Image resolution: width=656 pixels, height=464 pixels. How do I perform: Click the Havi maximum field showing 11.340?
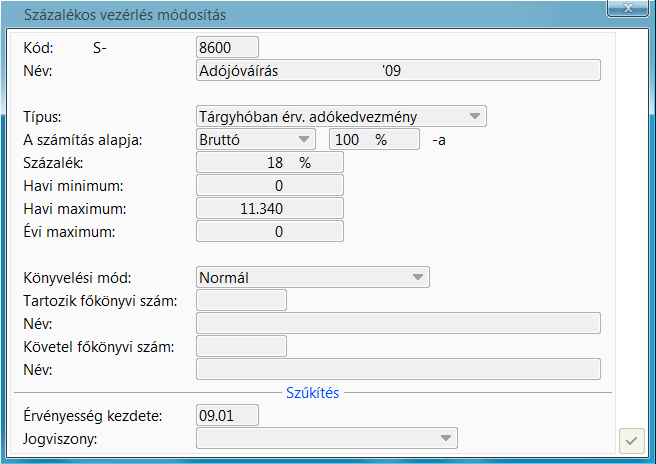[x=270, y=208]
